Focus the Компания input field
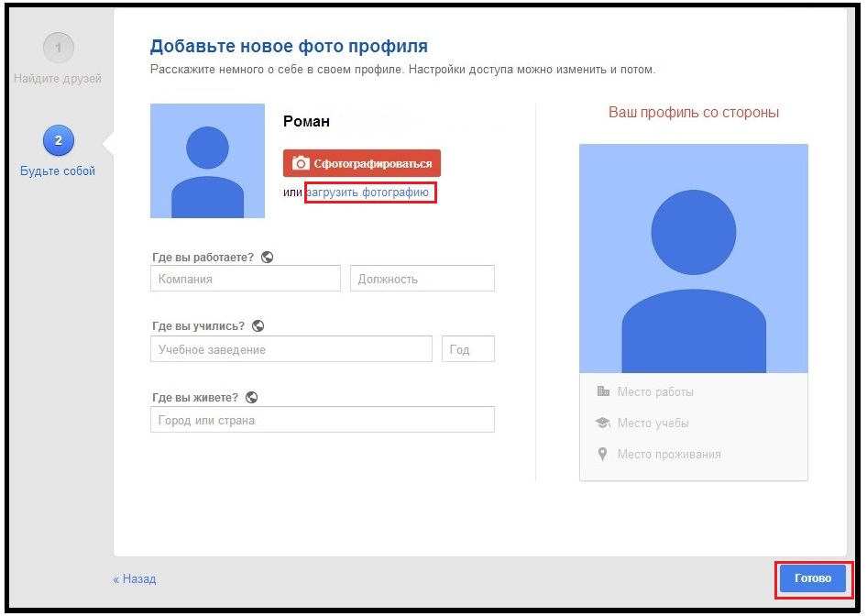 click(x=246, y=278)
